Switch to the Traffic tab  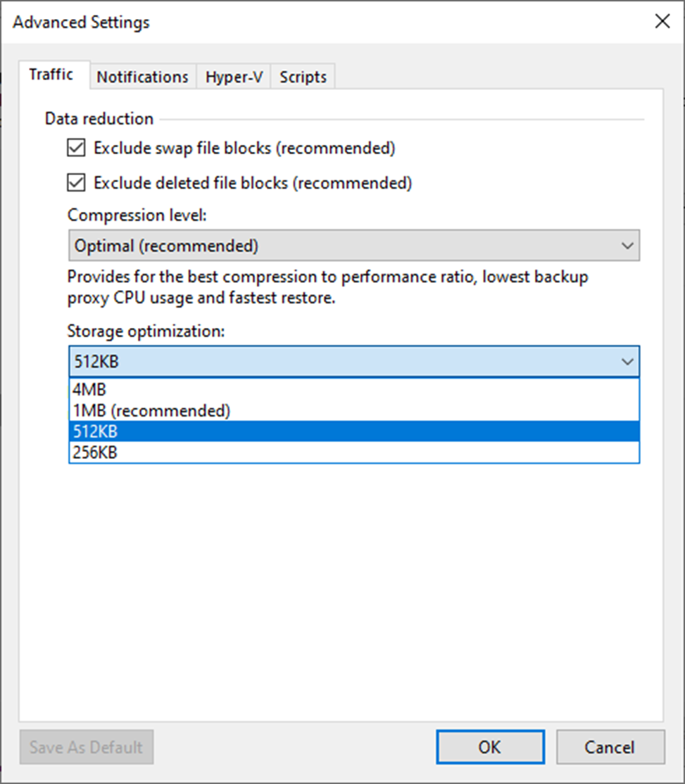[x=51, y=75]
